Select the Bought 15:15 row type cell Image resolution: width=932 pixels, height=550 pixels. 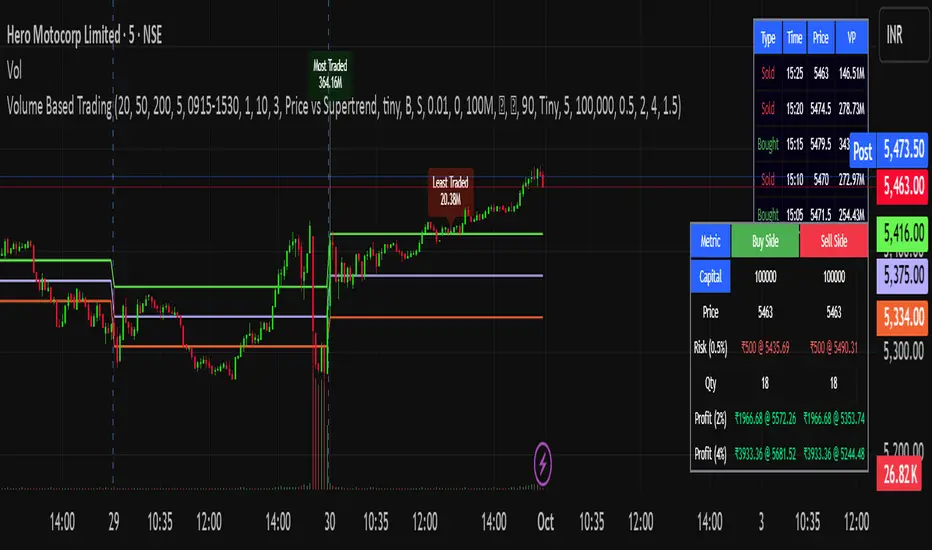point(768,144)
